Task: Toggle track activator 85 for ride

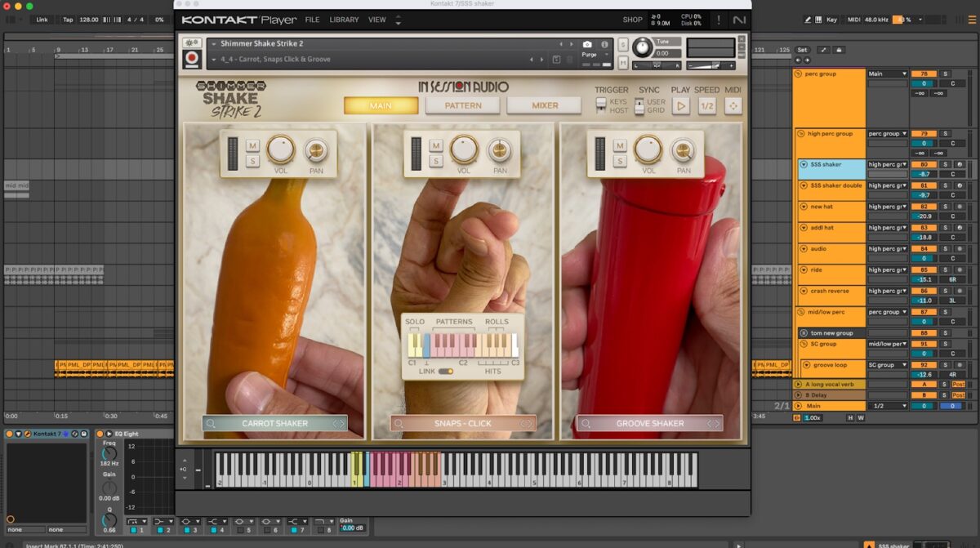Action: (924, 270)
